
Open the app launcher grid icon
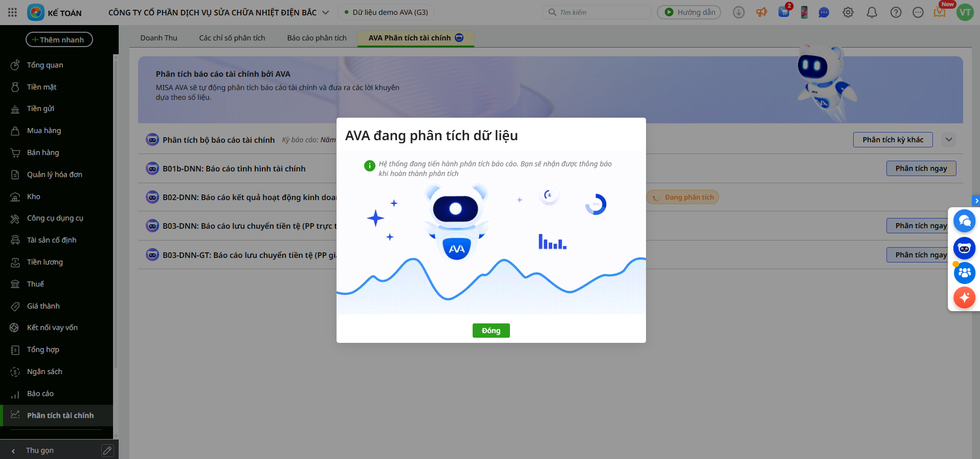pos(12,12)
